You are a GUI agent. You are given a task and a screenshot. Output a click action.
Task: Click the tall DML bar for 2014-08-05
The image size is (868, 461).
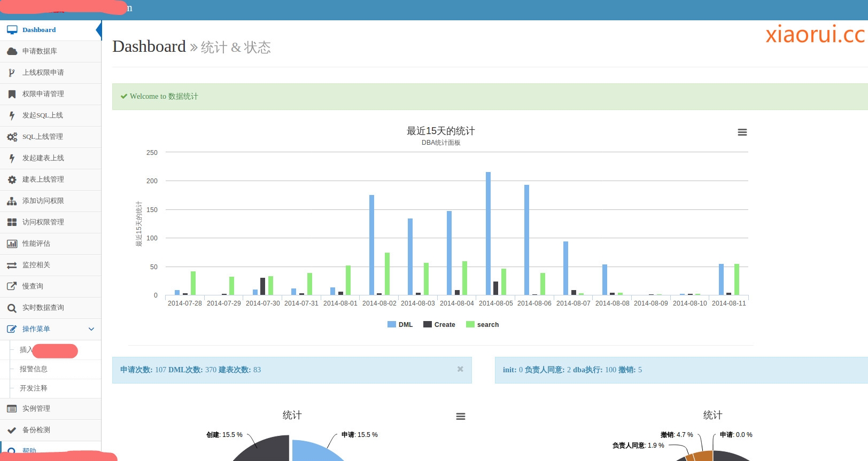[x=488, y=233]
